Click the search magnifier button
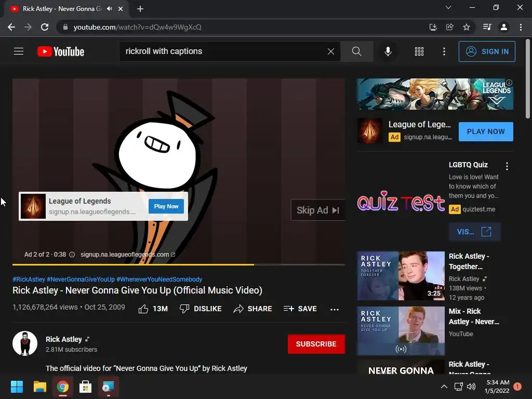This screenshot has height=399, width=532. pos(356,51)
